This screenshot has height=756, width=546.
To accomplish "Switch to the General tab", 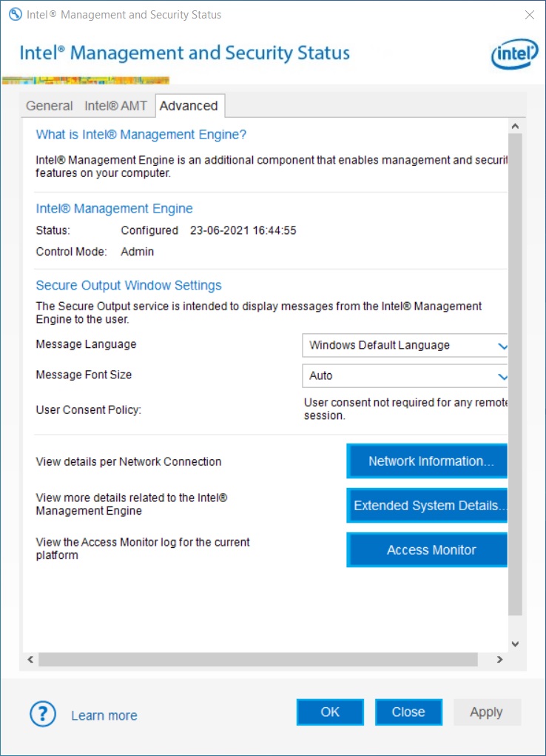I will (49, 106).
